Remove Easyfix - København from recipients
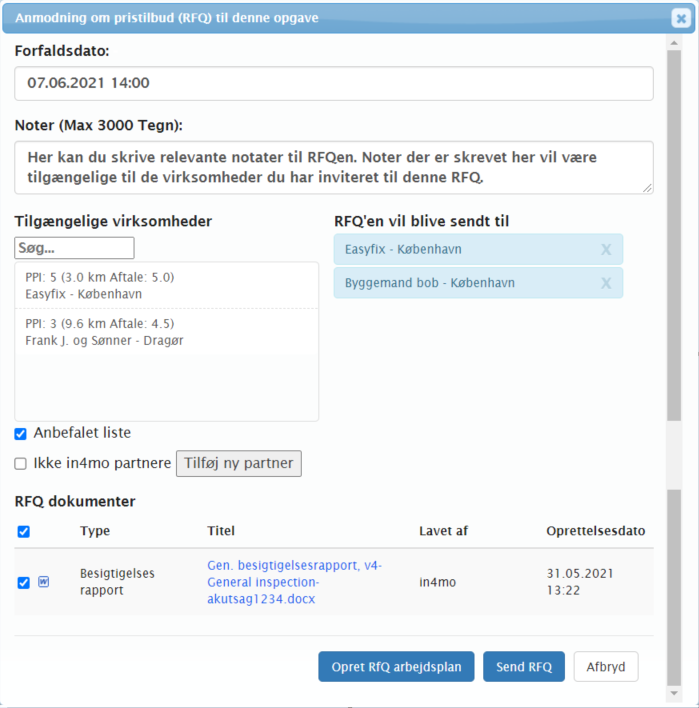This screenshot has width=699, height=708. point(605,250)
